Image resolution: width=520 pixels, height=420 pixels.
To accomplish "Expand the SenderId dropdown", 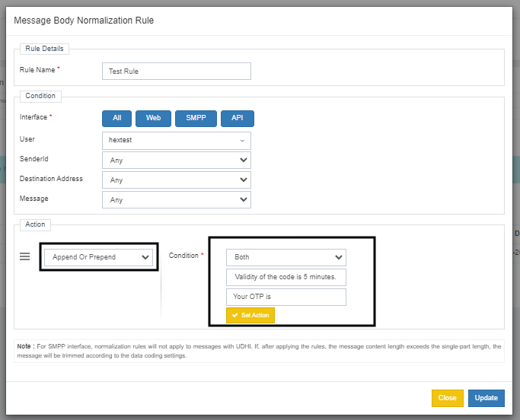I will point(176,161).
